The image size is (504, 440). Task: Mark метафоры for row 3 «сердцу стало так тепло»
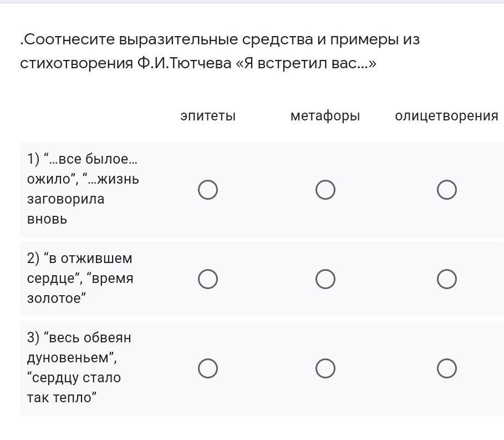click(325, 368)
